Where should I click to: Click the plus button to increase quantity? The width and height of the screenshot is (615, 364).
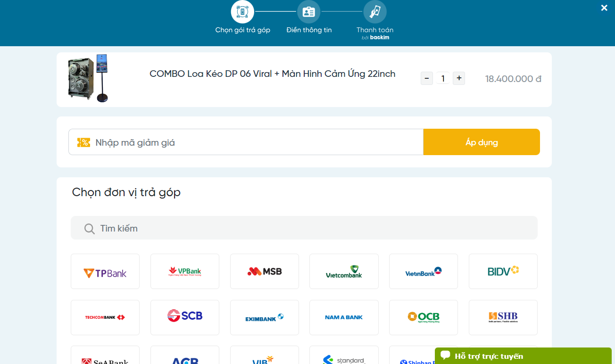458,78
